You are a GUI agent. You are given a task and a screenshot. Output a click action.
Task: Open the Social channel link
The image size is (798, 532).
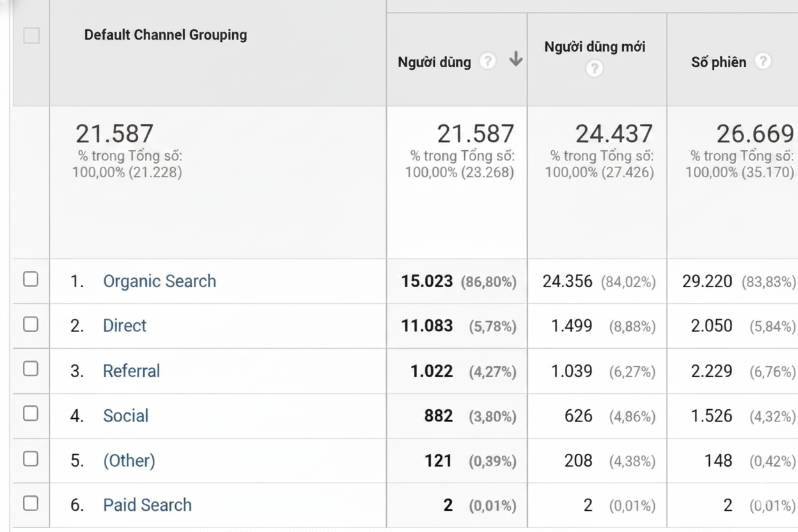(125, 416)
